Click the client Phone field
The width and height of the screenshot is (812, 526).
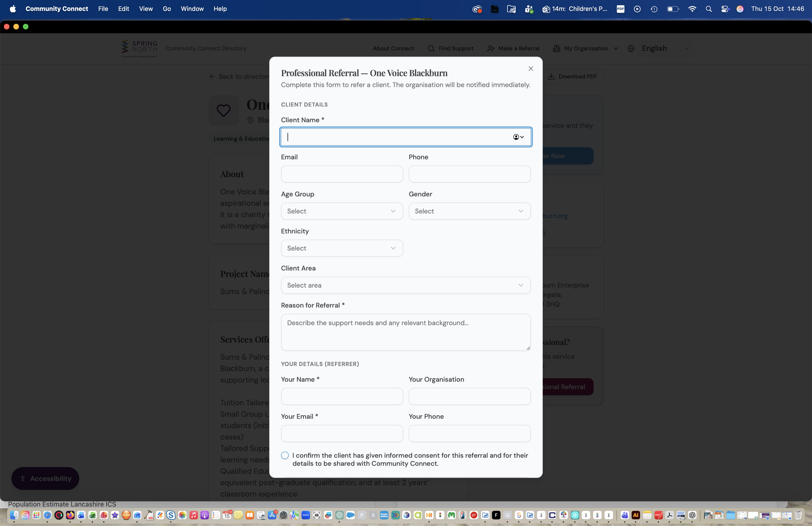469,174
